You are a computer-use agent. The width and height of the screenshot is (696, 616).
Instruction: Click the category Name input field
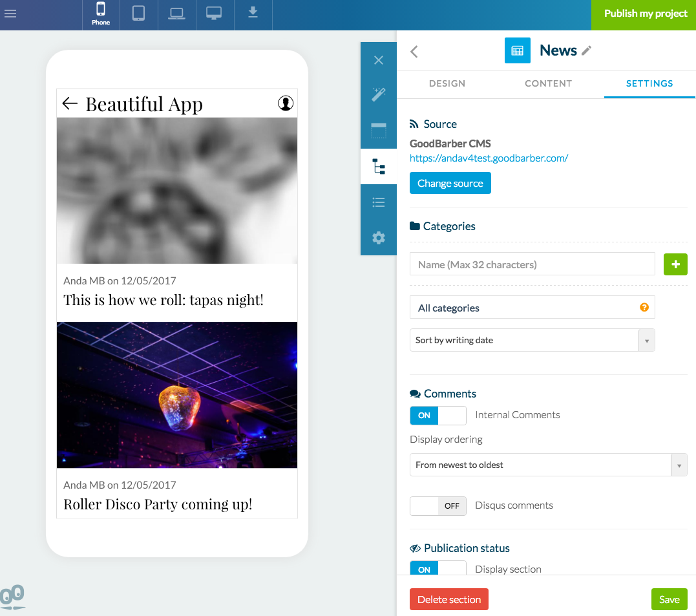532,264
